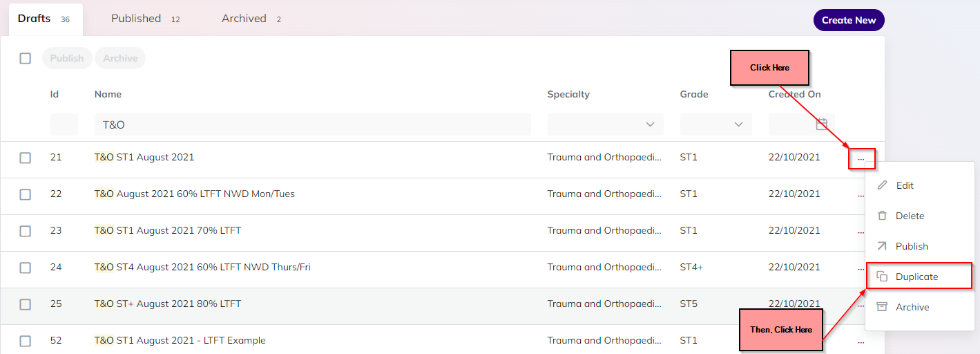This screenshot has width=980, height=354.
Task: Open the three-dot menu for row 21
Action: click(x=861, y=159)
